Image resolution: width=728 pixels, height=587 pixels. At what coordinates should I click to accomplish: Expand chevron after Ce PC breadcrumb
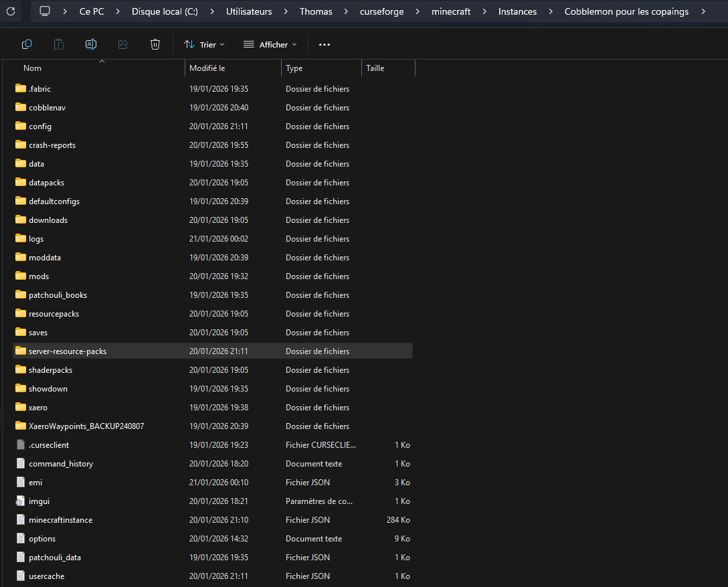coord(118,11)
